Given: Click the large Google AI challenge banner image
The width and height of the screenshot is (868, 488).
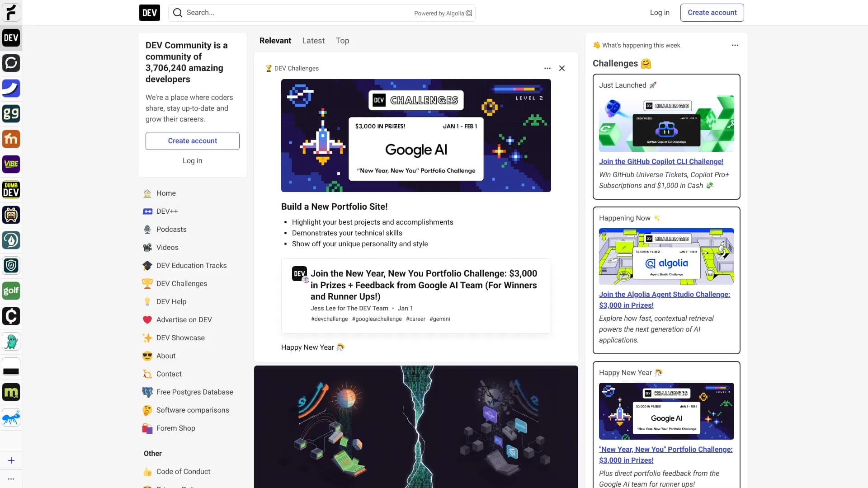Looking at the screenshot, I should (x=416, y=136).
